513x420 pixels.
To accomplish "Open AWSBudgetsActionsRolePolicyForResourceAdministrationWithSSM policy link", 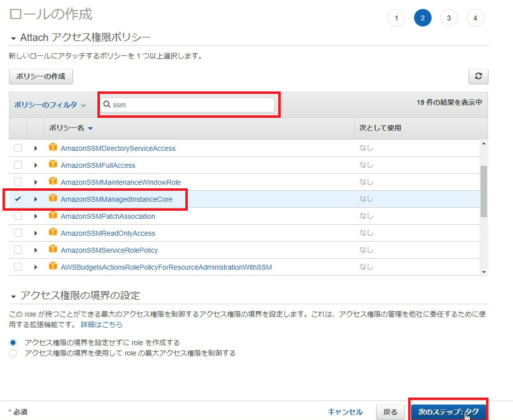I will [x=166, y=267].
